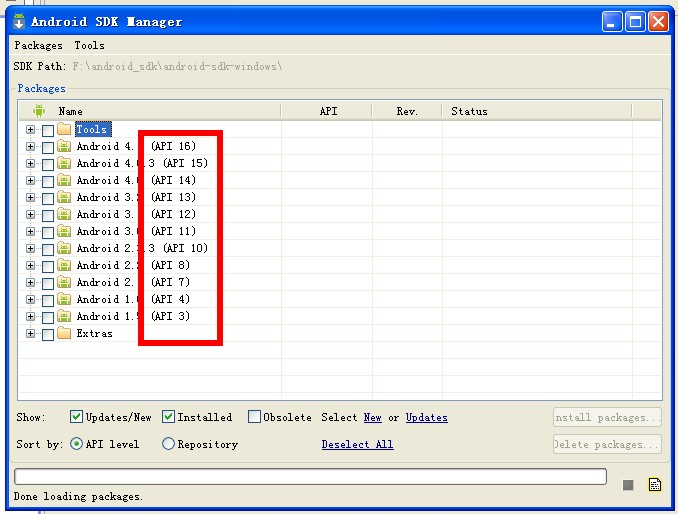
Task: Click the Delete packages button
Action: pos(607,444)
